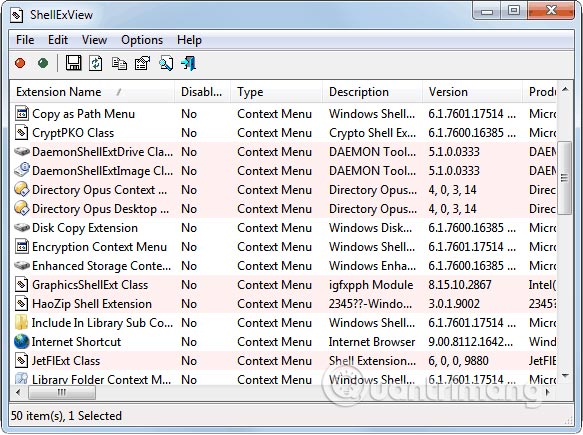Click the horizontal scrollbar thumb

(62, 392)
